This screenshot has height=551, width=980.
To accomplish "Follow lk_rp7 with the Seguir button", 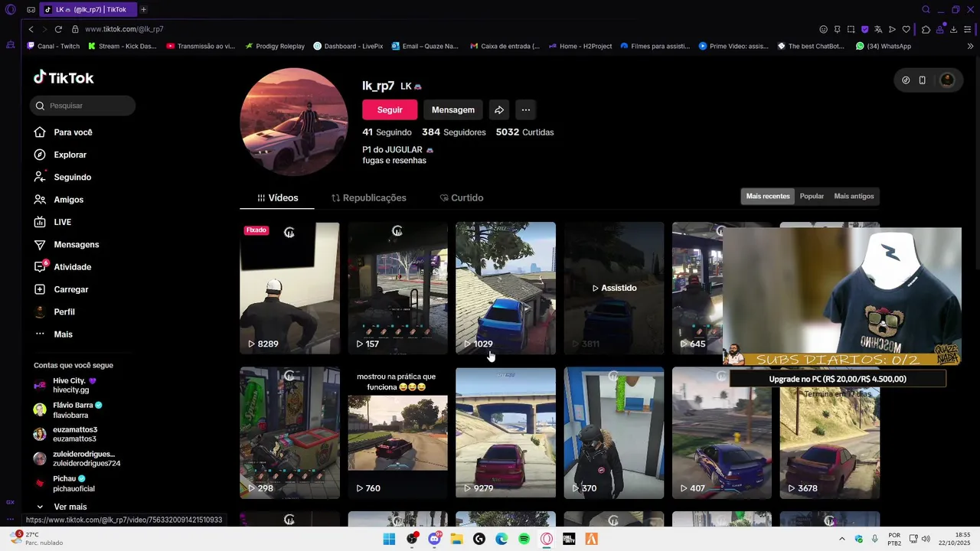I will pos(390,110).
